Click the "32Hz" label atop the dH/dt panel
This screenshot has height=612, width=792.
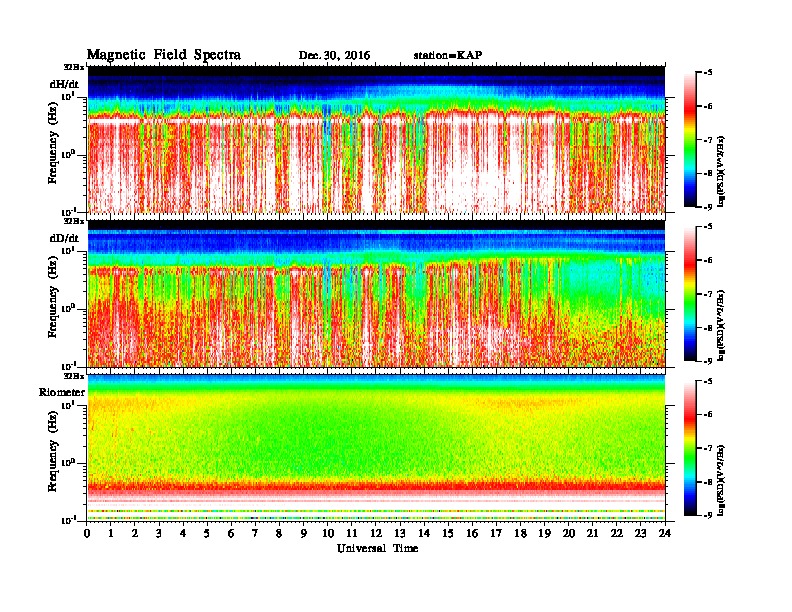click(x=74, y=67)
